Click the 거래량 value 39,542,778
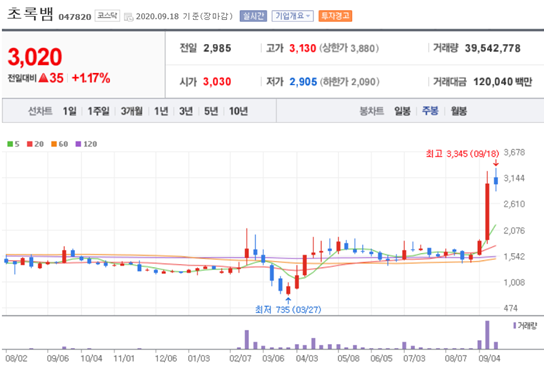The width and height of the screenshot is (544, 375). coord(493,48)
